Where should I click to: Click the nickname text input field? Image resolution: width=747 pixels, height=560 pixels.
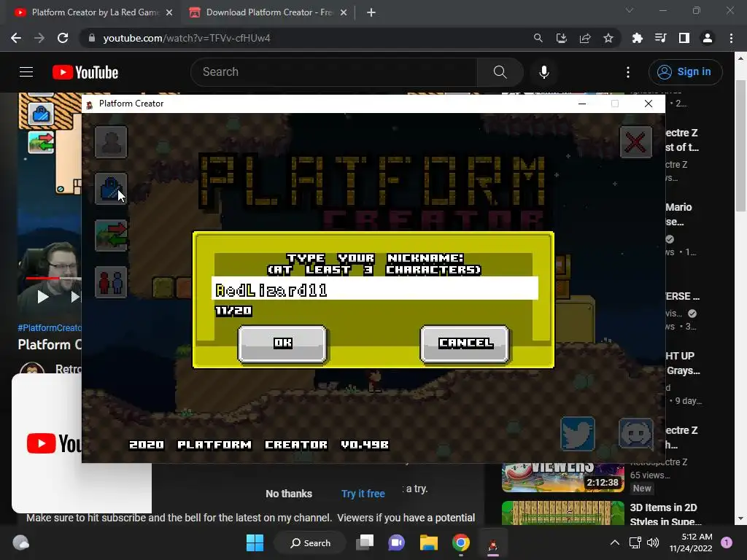coord(375,289)
